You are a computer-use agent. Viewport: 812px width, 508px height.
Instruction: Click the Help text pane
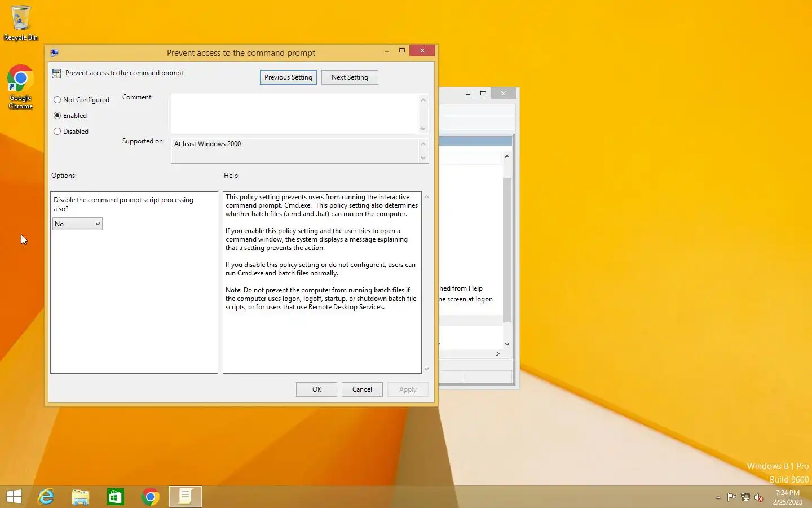(x=322, y=282)
